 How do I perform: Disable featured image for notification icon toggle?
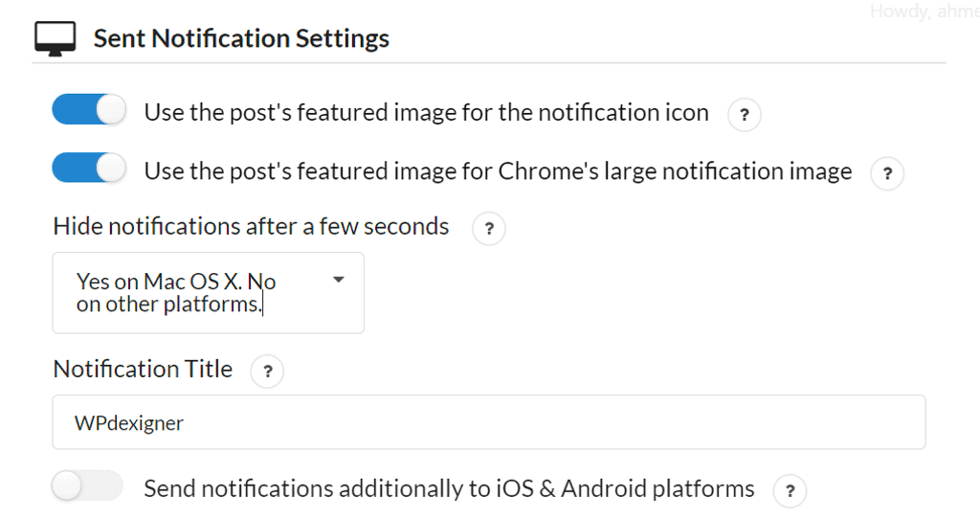click(89, 111)
